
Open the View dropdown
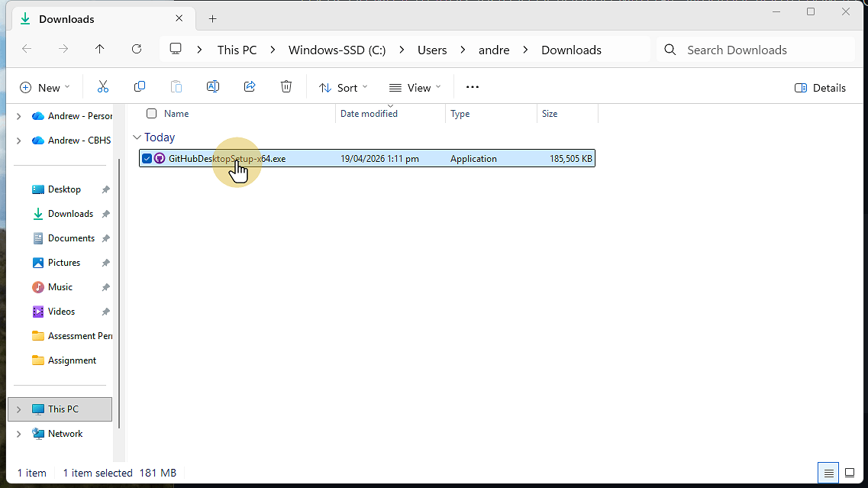[x=415, y=86]
